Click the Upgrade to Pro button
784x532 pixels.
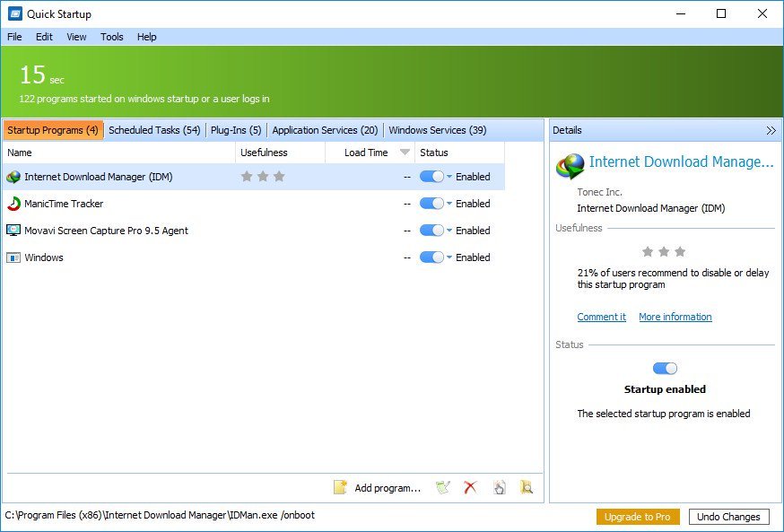pyautogui.click(x=638, y=517)
